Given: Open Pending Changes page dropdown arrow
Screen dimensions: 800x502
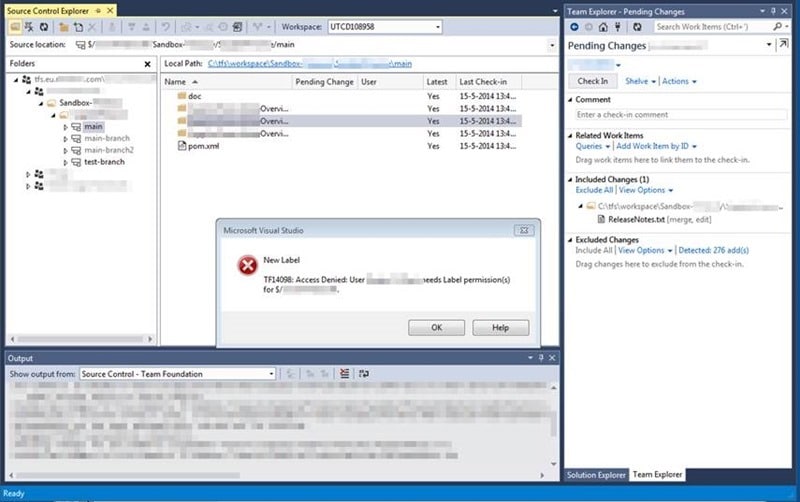Looking at the screenshot, I should 768,45.
